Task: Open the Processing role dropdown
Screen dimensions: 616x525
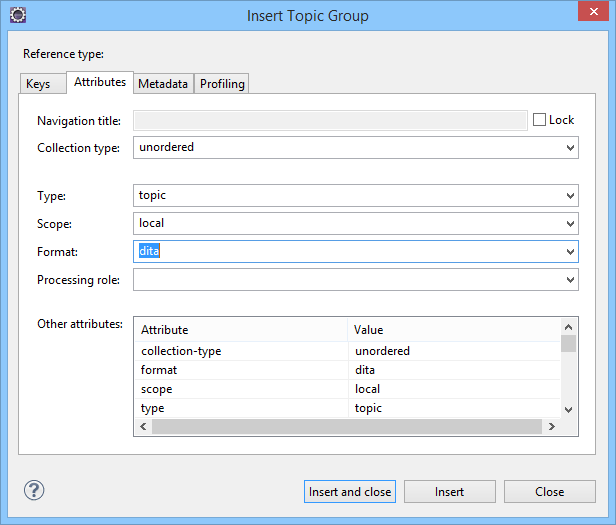Action: pyautogui.click(x=570, y=280)
